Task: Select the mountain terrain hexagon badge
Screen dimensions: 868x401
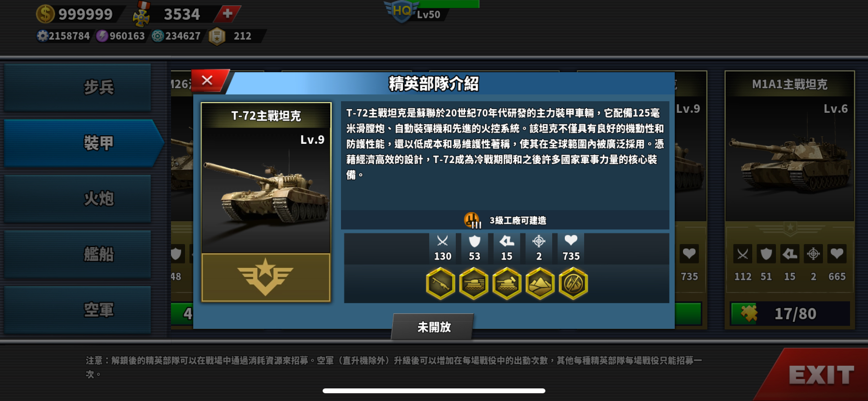Action: pyautogui.click(x=540, y=284)
